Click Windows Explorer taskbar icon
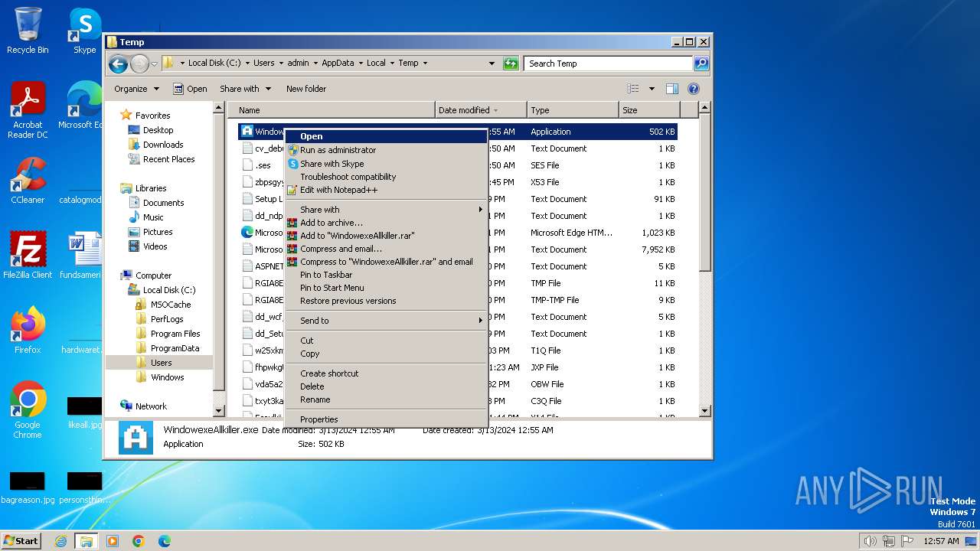 pos(86,541)
